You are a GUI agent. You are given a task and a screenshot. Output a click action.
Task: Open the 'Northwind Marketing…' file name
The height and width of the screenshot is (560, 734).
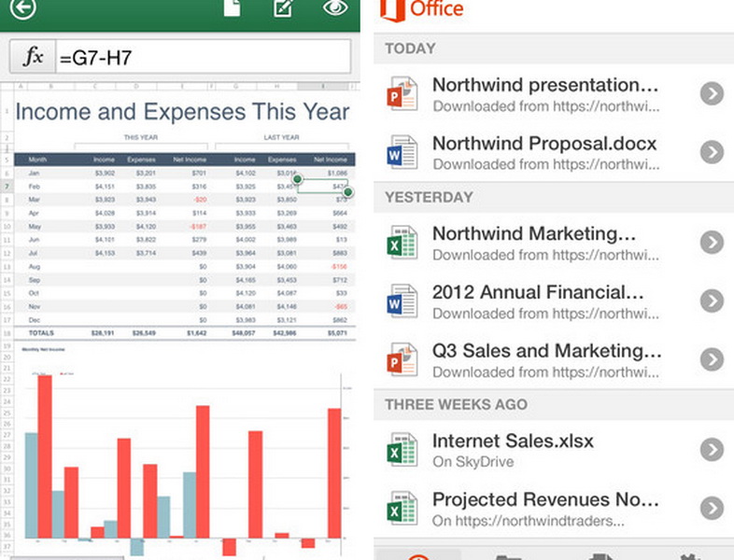tap(534, 233)
